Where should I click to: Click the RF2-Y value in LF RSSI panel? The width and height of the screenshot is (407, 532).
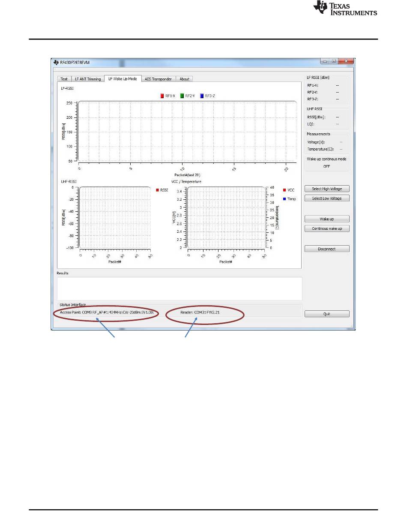coord(338,92)
